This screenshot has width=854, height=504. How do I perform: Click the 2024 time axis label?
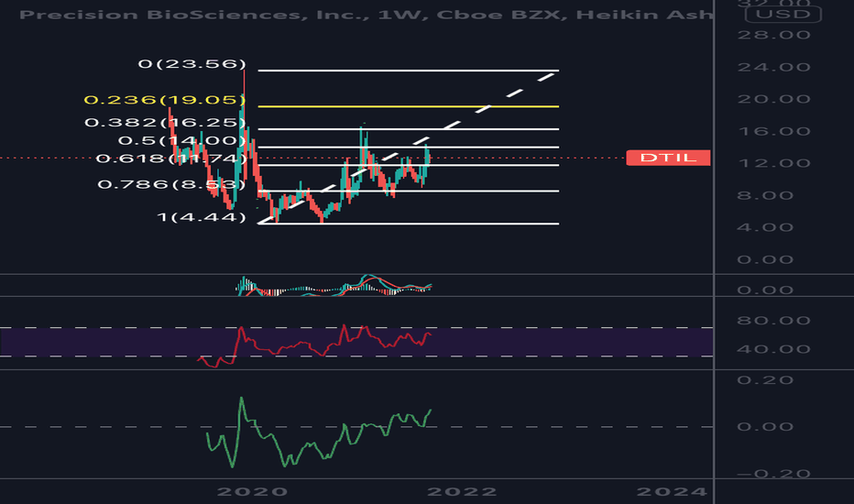(x=672, y=491)
